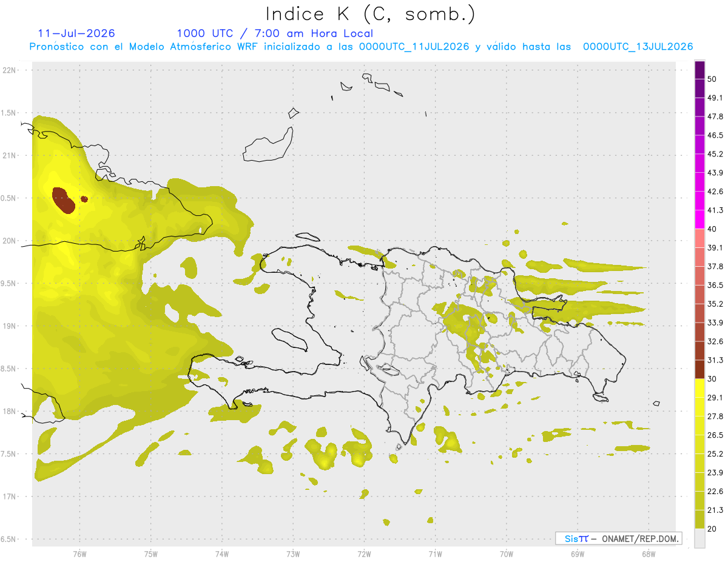Click the Indice K (C, somb.) title

[371, 14]
